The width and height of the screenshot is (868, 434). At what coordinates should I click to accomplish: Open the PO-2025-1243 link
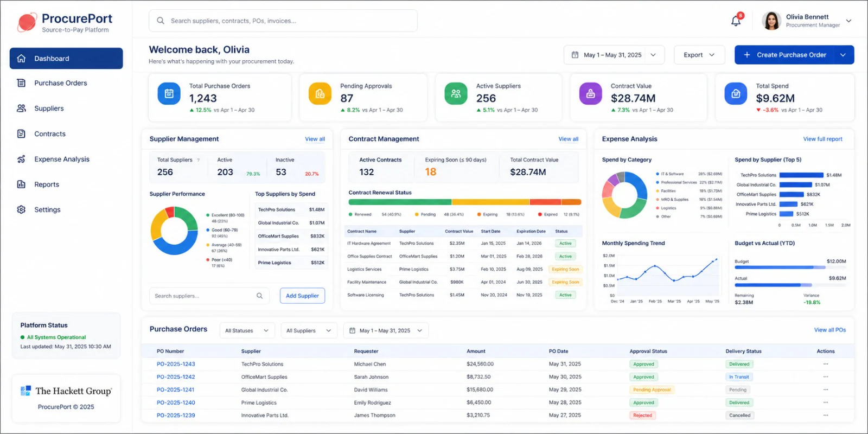click(x=176, y=364)
